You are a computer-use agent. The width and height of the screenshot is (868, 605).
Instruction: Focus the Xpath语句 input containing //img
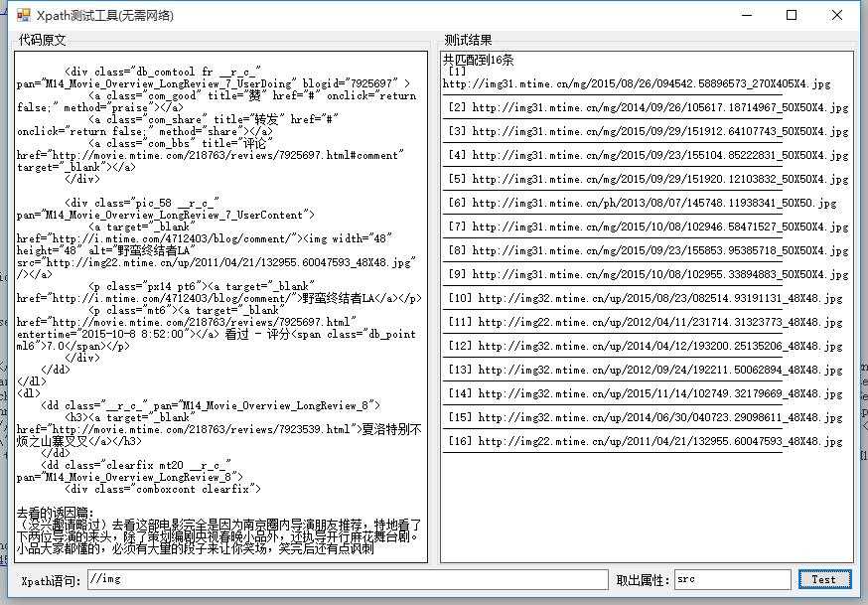[x=348, y=579]
